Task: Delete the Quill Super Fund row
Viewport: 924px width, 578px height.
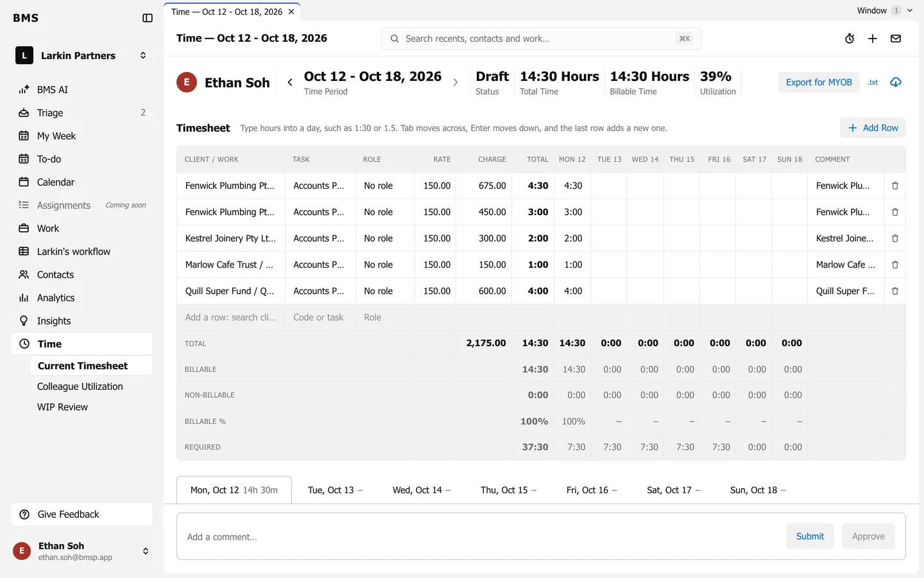Action: click(x=895, y=291)
